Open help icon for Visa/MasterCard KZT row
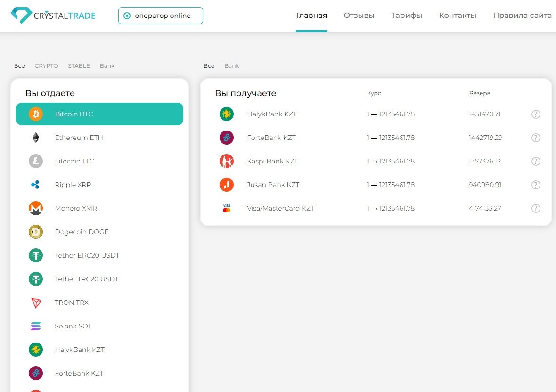556x392 pixels. pos(536,208)
